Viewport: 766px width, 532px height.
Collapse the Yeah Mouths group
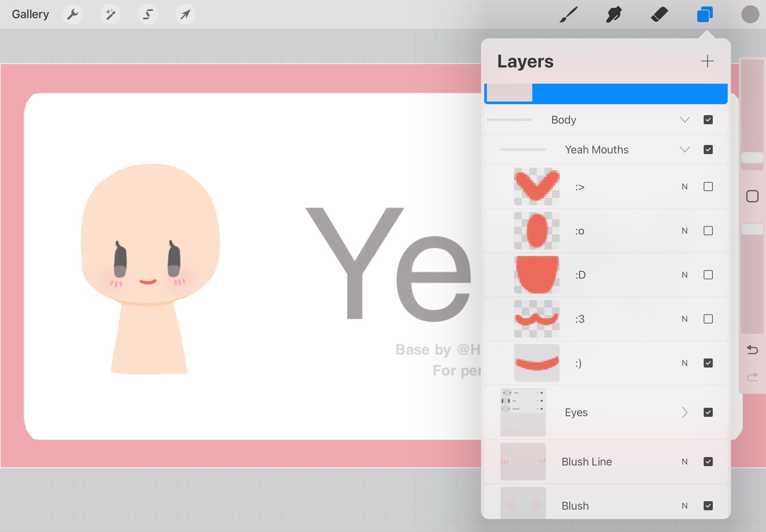pyautogui.click(x=685, y=150)
